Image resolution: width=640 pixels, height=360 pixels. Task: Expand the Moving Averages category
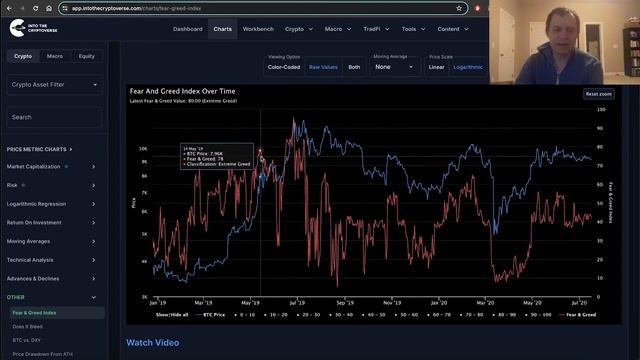pyautogui.click(x=51, y=241)
